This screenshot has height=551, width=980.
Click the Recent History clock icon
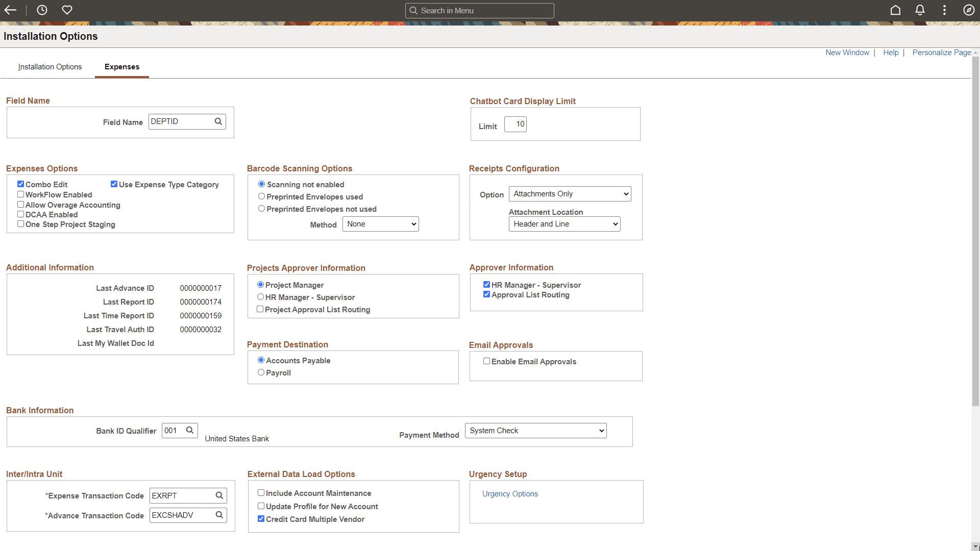point(42,10)
